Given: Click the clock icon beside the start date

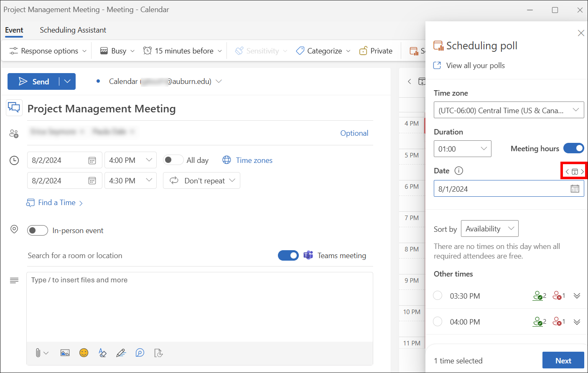Looking at the screenshot, I should (14, 160).
